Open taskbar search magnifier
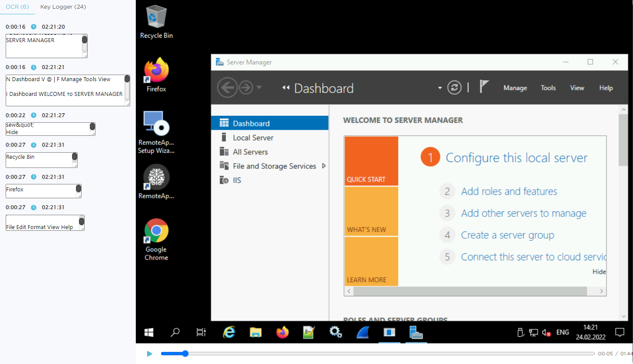The width and height of the screenshot is (633, 364). 175,332
